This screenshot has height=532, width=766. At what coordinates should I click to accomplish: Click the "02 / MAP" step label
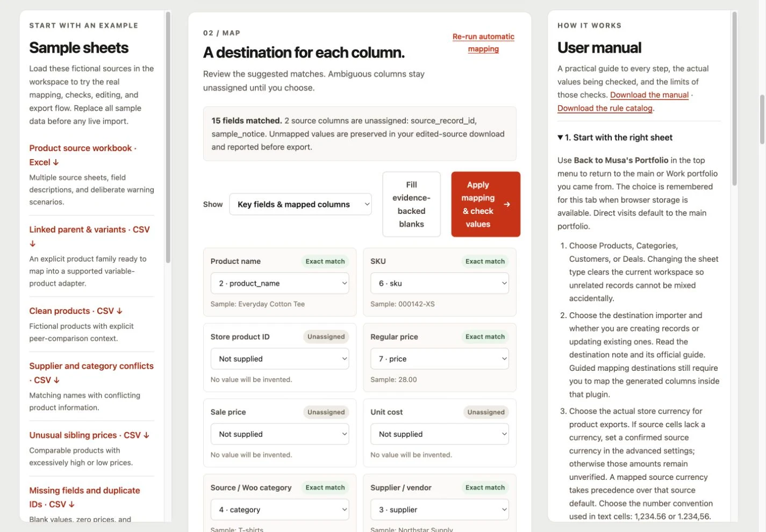[221, 33]
